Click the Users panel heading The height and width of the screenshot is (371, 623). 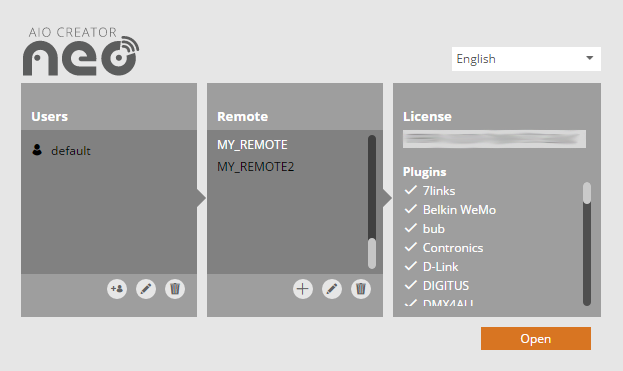50,116
